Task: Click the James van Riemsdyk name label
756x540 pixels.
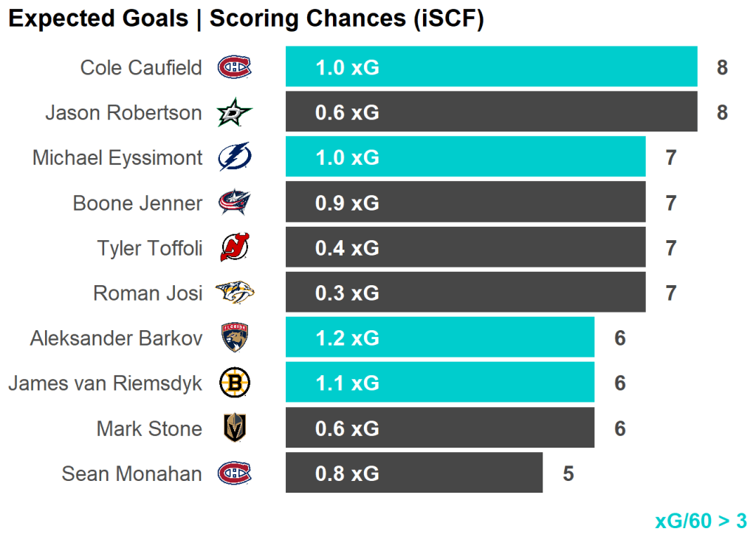Action: point(105,383)
